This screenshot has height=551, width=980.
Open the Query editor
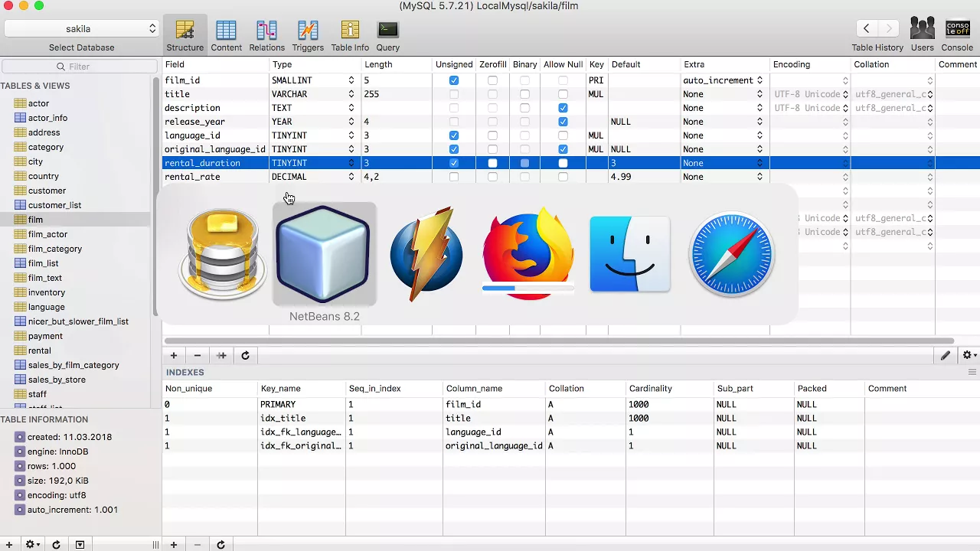point(388,35)
